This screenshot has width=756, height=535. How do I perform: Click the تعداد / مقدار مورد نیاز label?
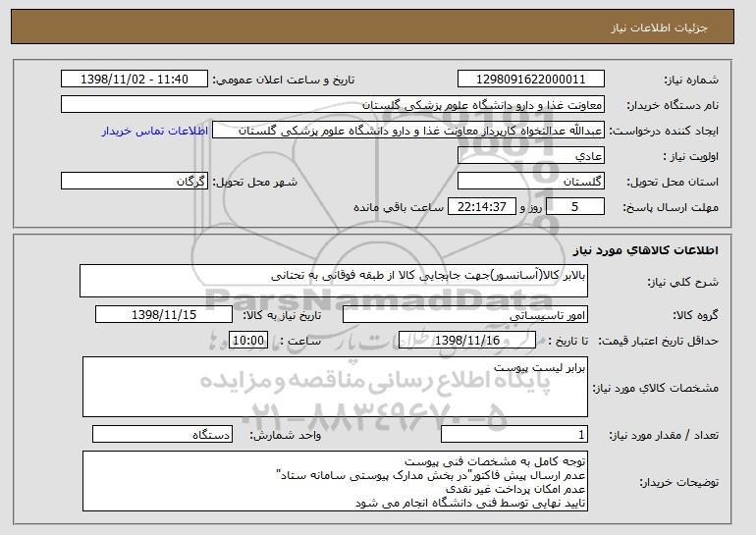(x=664, y=435)
